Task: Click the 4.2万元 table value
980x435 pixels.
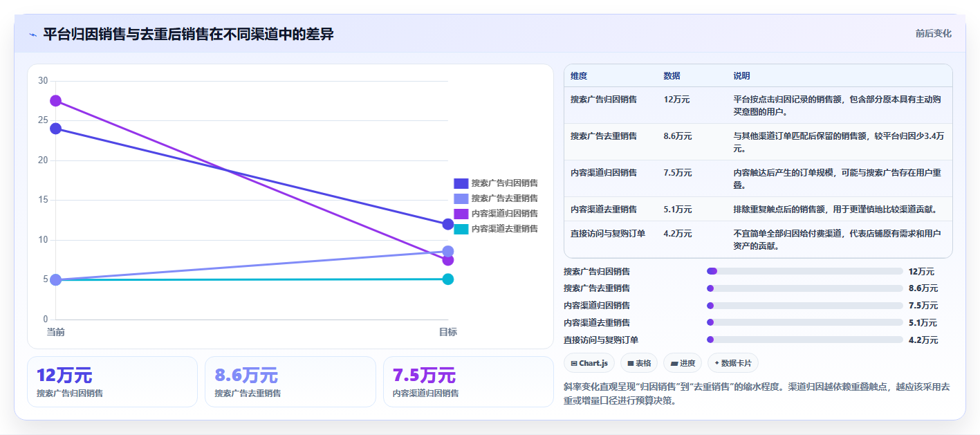Action: coord(678,234)
